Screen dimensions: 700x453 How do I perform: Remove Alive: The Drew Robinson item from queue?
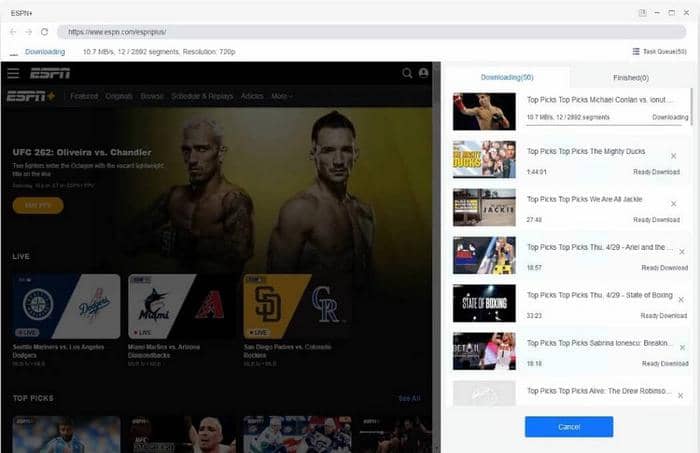coord(680,395)
